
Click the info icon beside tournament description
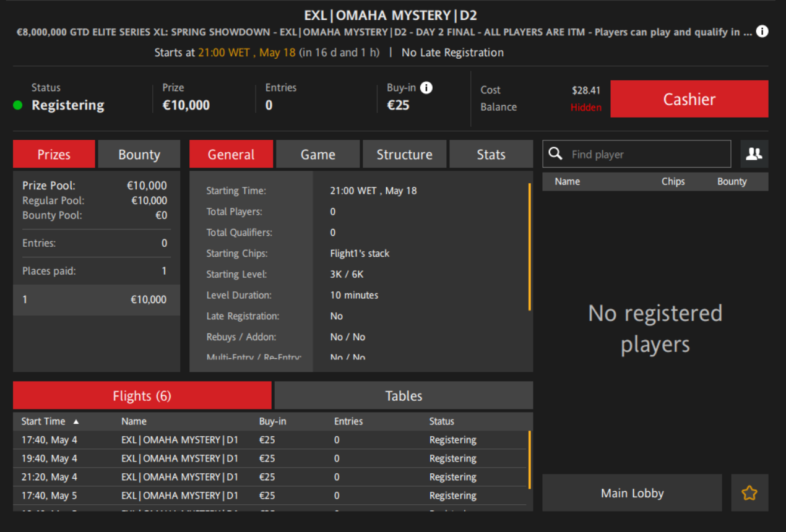pos(762,32)
